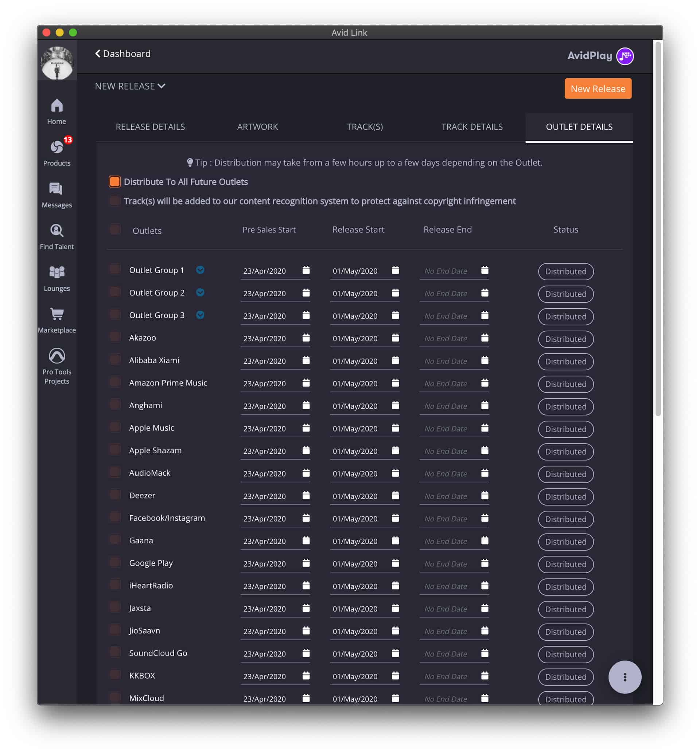Go back to Dashboard
Viewport: 700px width, 754px height.
(x=123, y=54)
